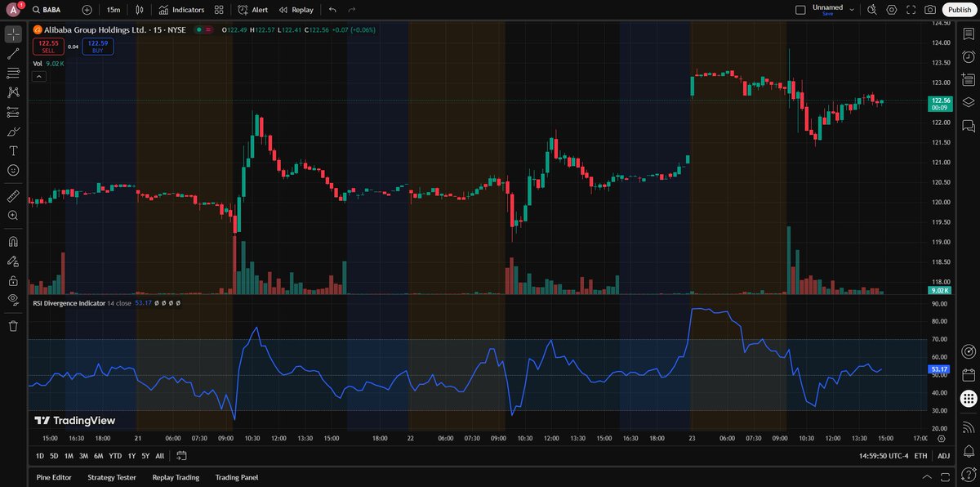
Task: Toggle magnet mode for drawings
Action: (x=13, y=242)
